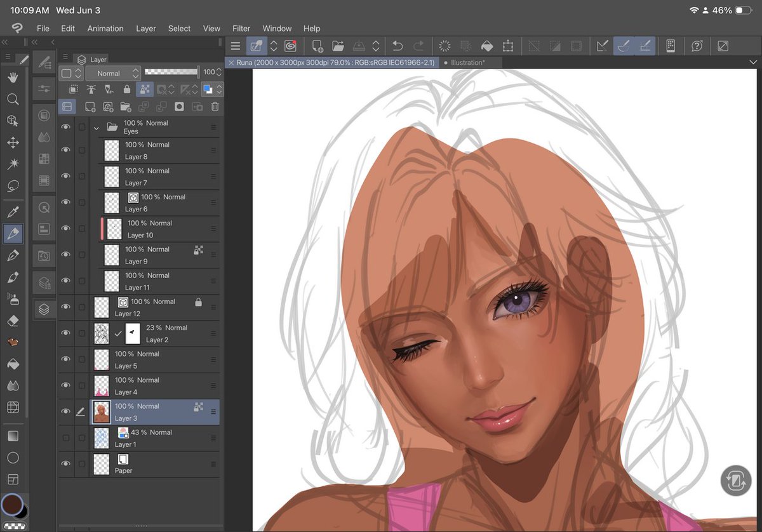The width and height of the screenshot is (762, 532).
Task: Select the Operation (3D object) tool
Action: click(13, 121)
